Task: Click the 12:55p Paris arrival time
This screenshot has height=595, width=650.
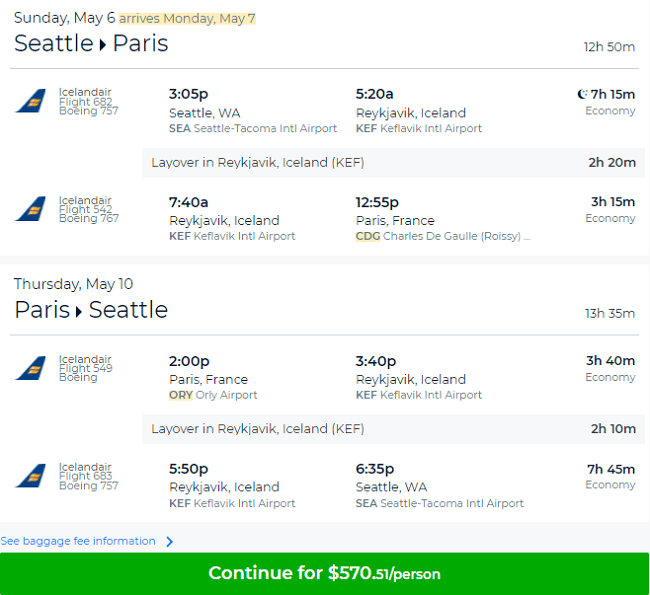Action: (x=377, y=202)
